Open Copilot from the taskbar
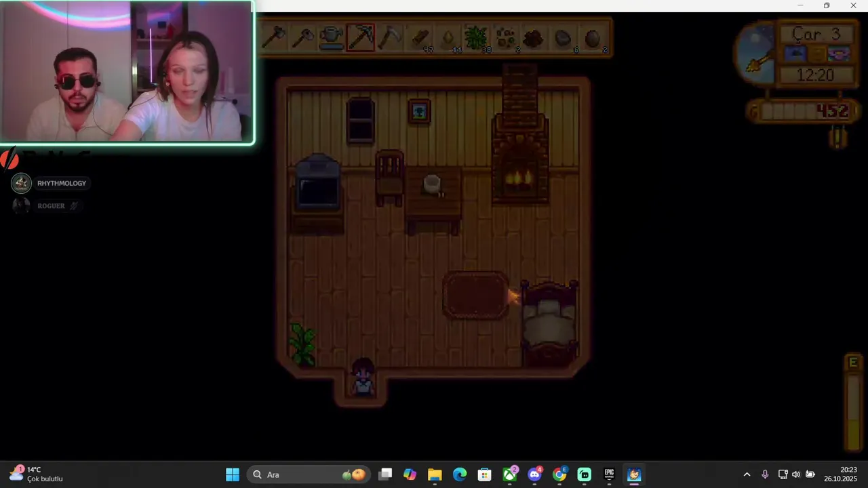 click(x=410, y=474)
